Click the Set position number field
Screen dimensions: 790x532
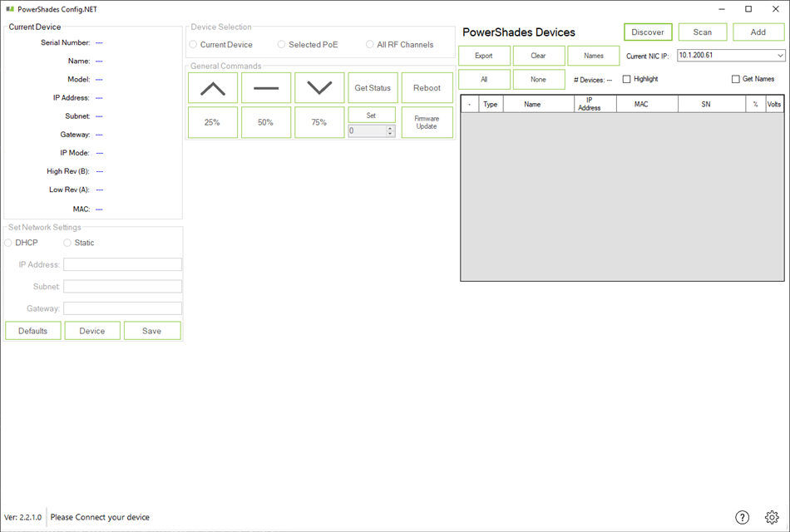(367, 131)
